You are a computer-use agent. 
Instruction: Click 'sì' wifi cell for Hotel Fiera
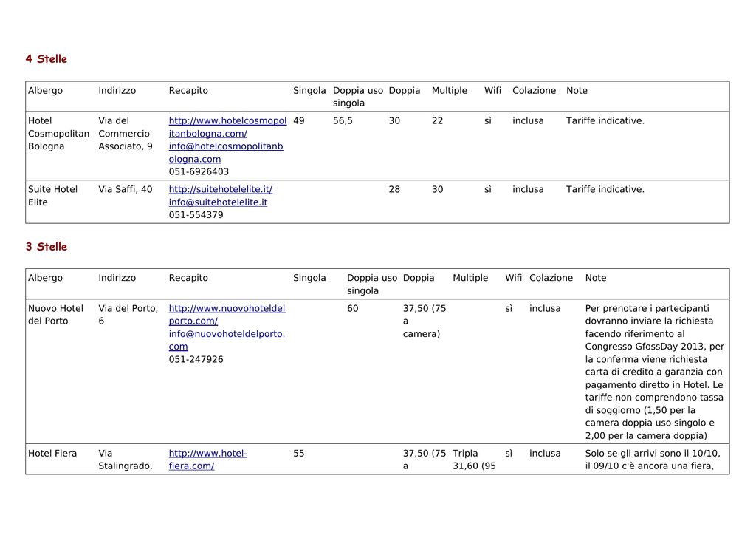pyautogui.click(x=509, y=454)
